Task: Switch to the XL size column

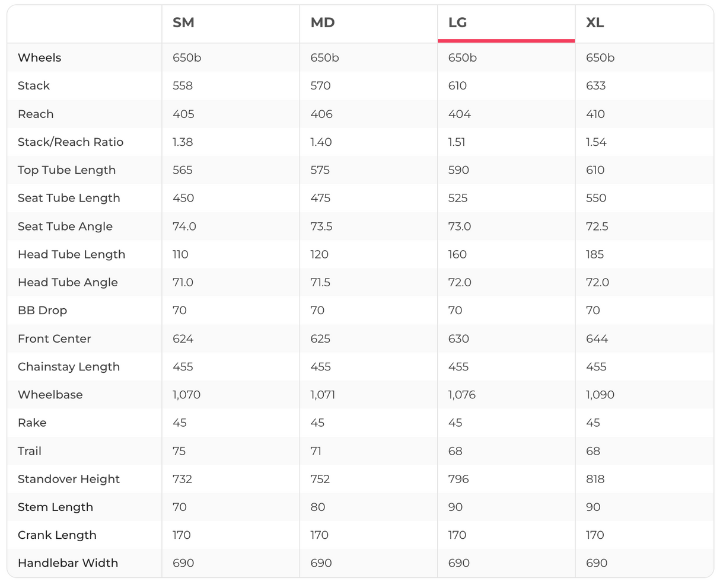Action: [x=595, y=23]
